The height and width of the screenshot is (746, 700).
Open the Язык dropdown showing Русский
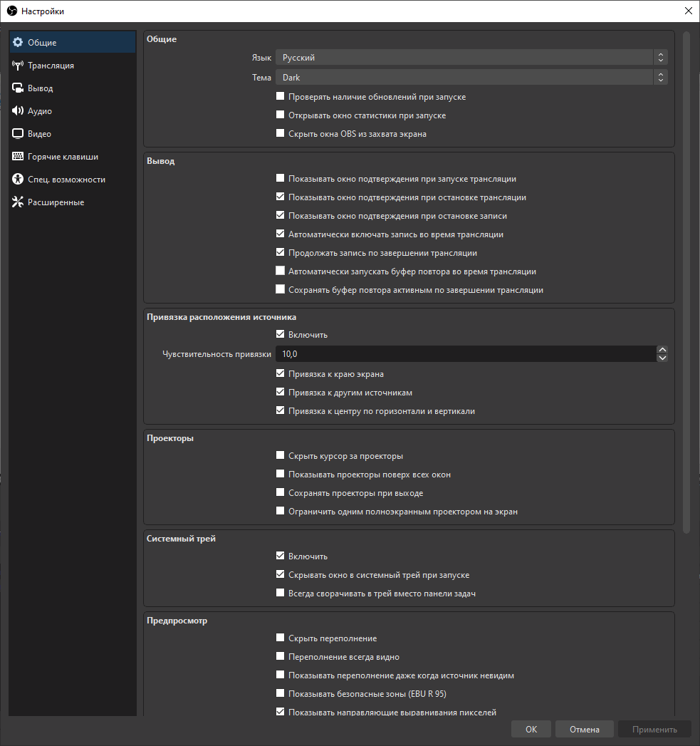coord(471,58)
